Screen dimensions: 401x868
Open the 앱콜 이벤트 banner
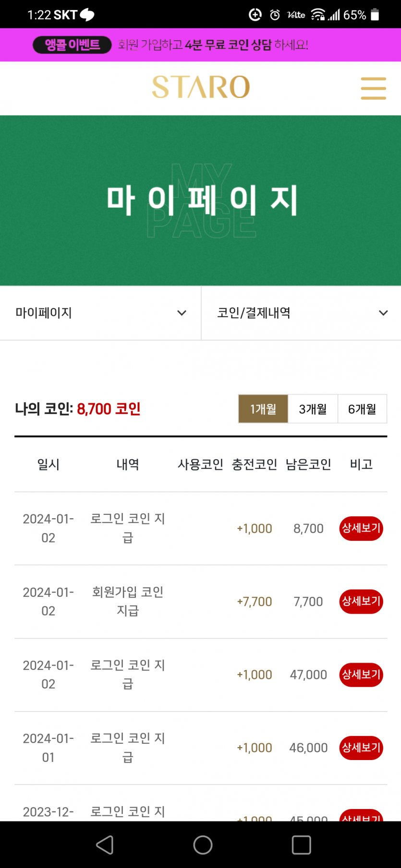200,45
